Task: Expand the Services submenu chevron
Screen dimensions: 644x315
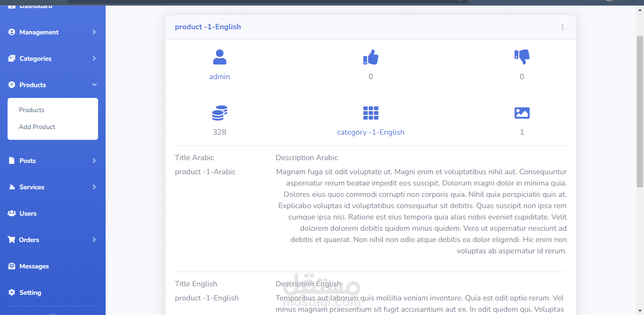Action: click(x=94, y=187)
